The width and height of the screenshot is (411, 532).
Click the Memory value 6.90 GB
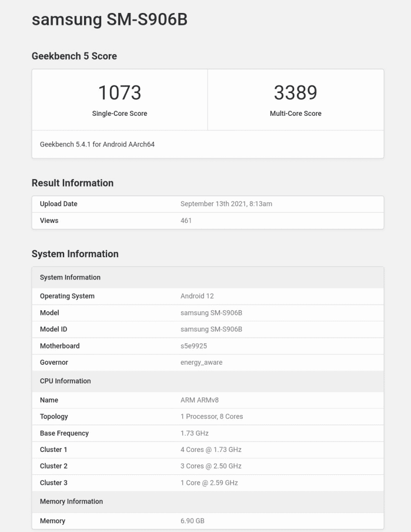tap(192, 521)
